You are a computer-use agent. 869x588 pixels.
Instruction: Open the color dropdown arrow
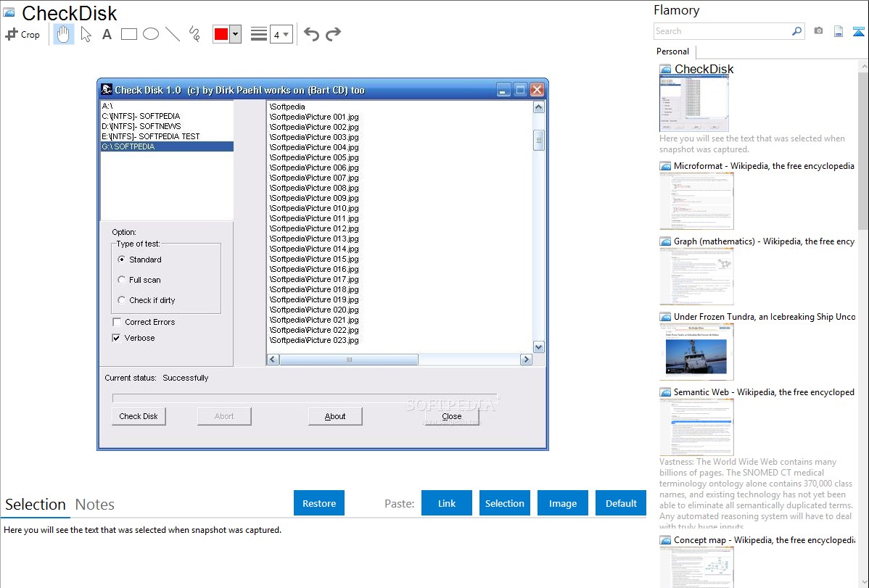click(236, 34)
